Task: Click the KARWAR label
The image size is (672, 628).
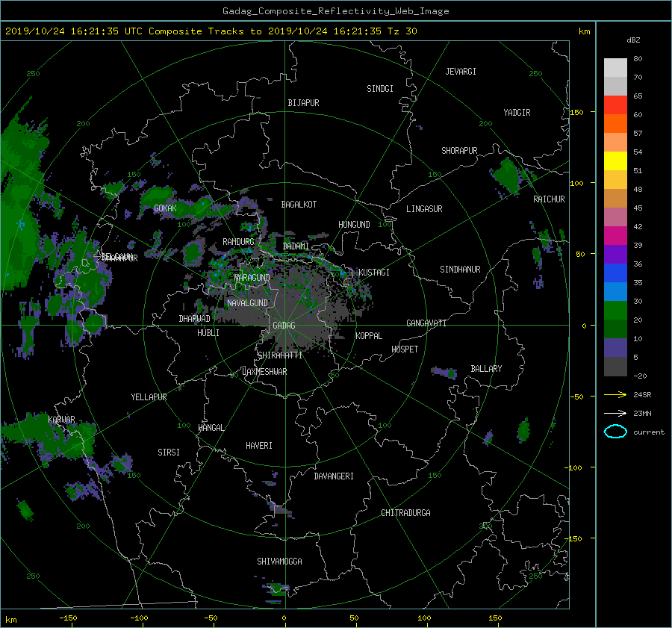Action: [x=61, y=420]
